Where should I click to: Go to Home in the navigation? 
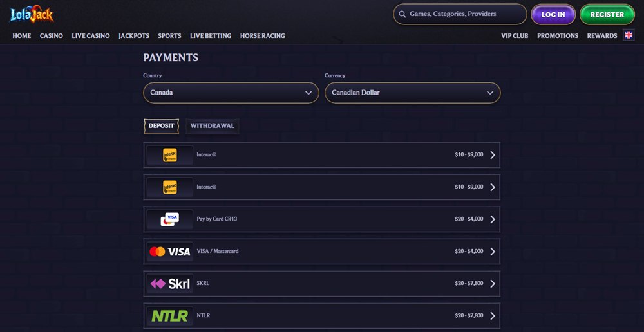click(x=22, y=35)
